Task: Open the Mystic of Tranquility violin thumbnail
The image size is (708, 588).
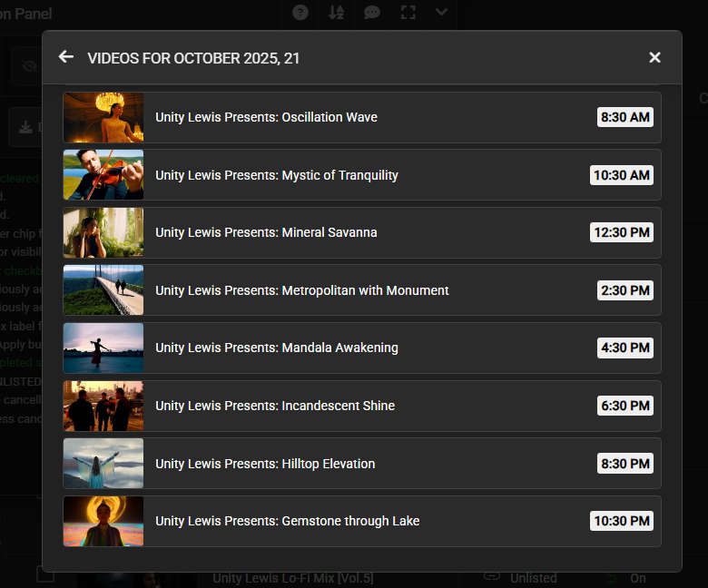Action: 103,175
